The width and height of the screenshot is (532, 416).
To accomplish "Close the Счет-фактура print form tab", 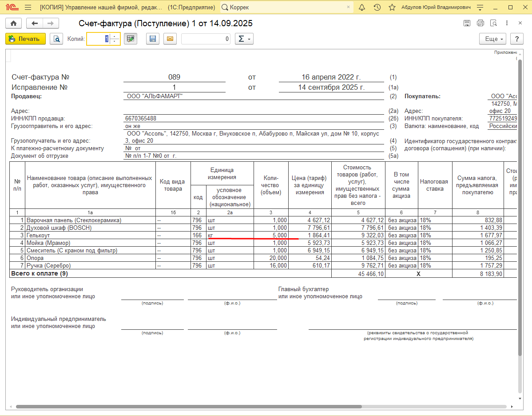I will click(520, 23).
